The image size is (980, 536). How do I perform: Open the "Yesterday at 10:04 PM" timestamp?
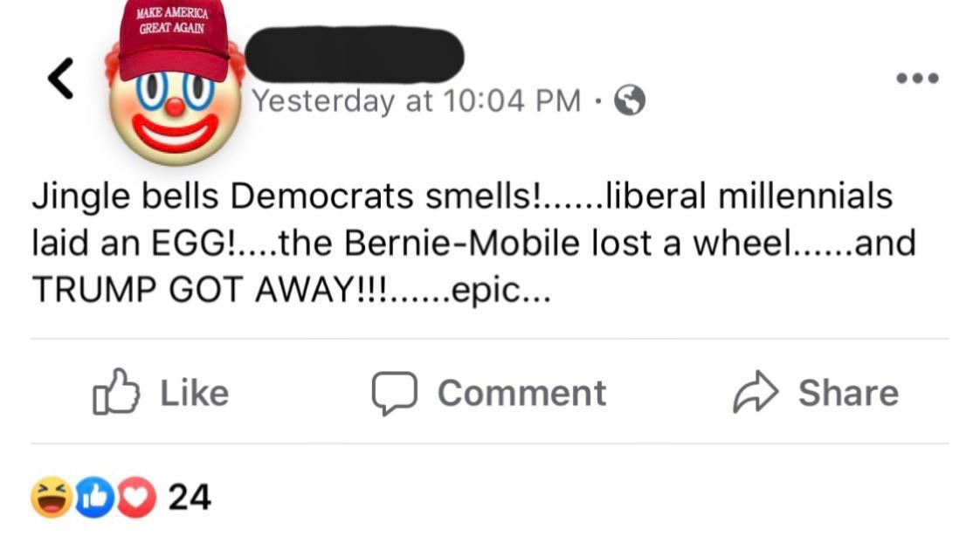click(x=417, y=102)
